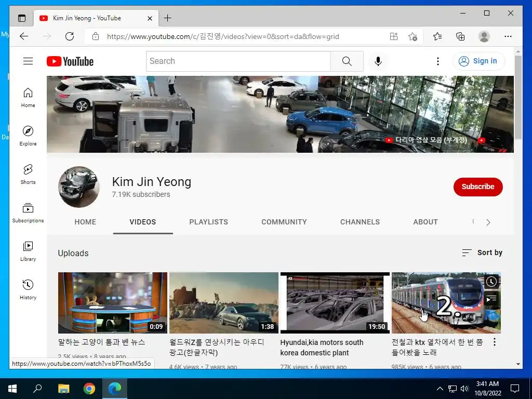The image size is (532, 399).
Task: Add train video to queue
Action: 491,299
